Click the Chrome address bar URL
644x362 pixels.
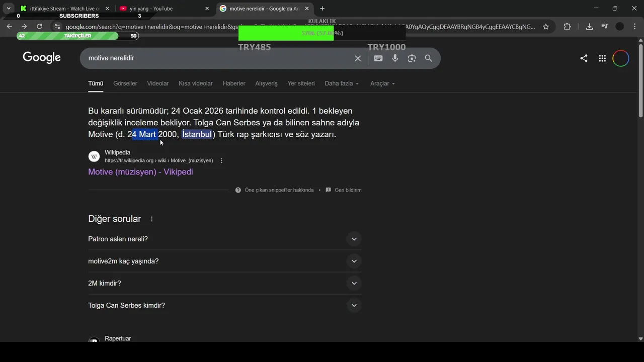(x=300, y=27)
